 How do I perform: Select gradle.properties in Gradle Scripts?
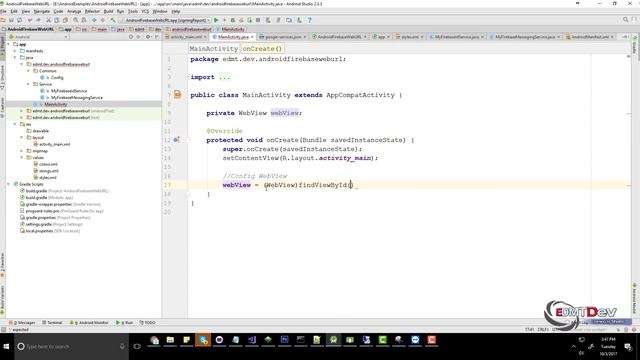click(x=55, y=218)
